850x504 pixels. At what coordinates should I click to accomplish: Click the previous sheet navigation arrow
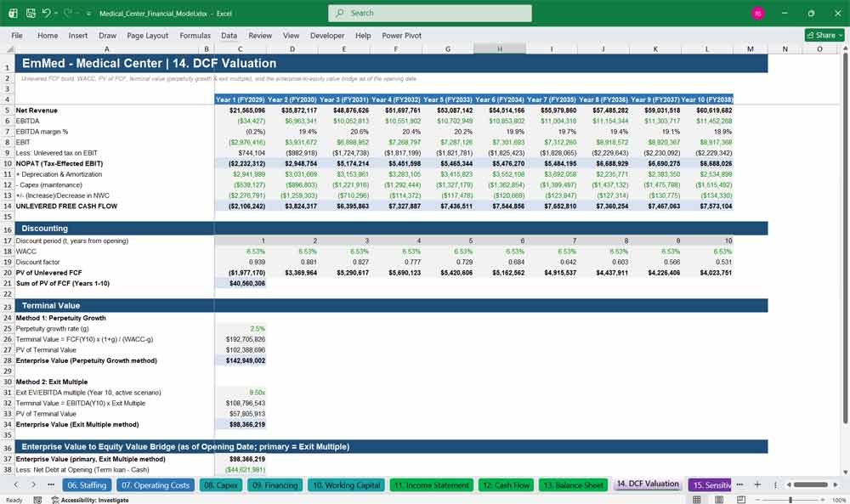[15, 484]
